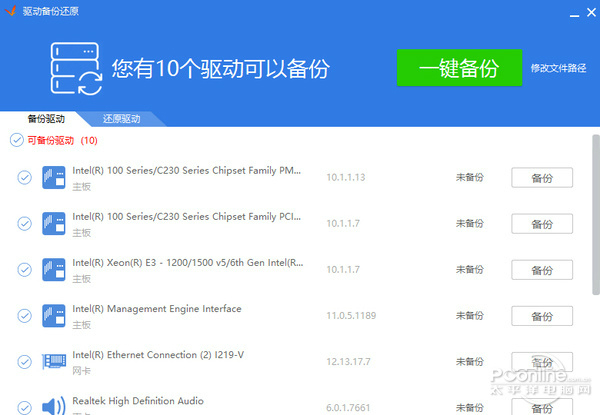Viewport: 600px width, 415px height.
Task: Click version number 6.0.1.7661
Action: [348, 408]
